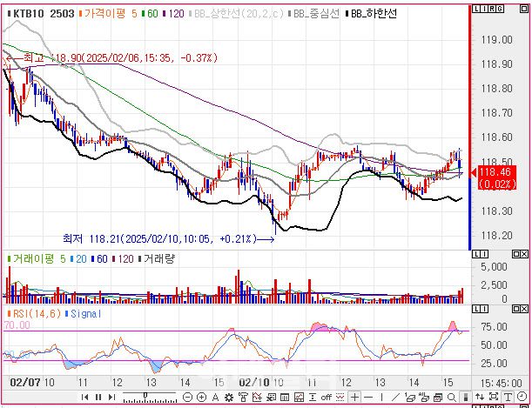Select the diagonal trend line drawing tool
This screenshot has height=408, width=532.
tap(394, 398)
